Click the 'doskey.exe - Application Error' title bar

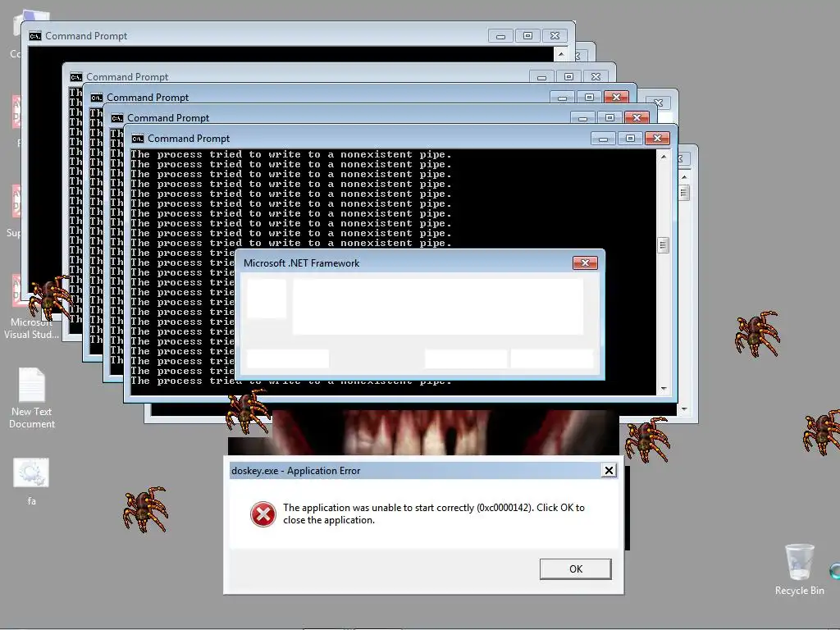pos(423,471)
